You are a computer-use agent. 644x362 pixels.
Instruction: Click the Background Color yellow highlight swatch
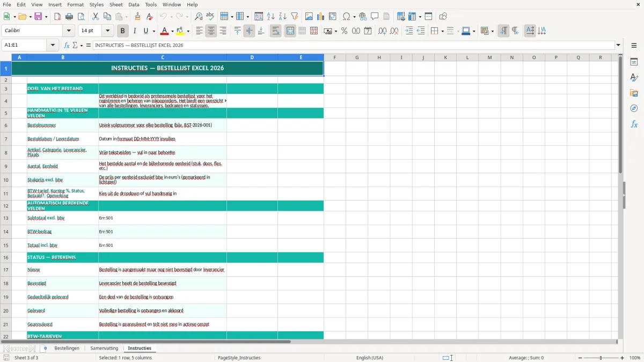tap(180, 31)
